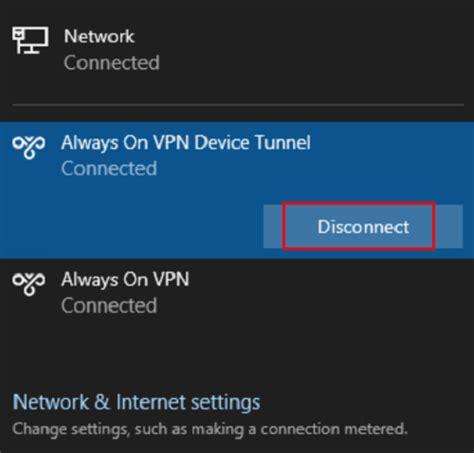Expand the Always On VPN row

(x=237, y=293)
